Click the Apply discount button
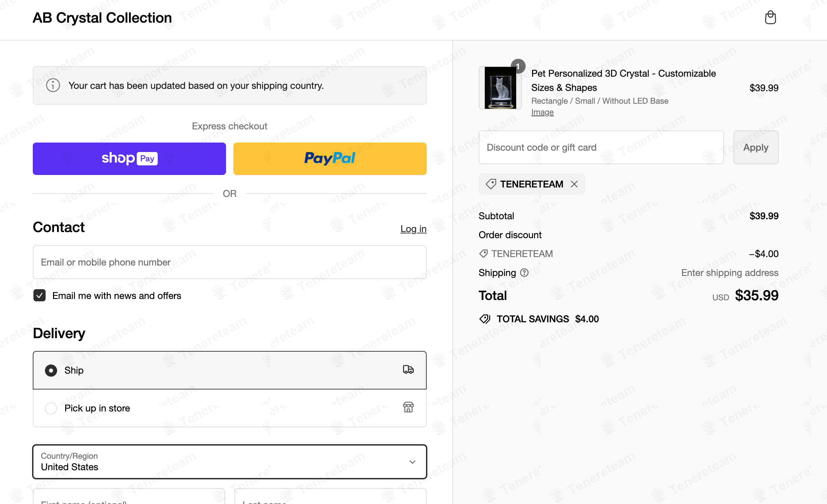Image resolution: width=827 pixels, height=504 pixels. [x=756, y=147]
